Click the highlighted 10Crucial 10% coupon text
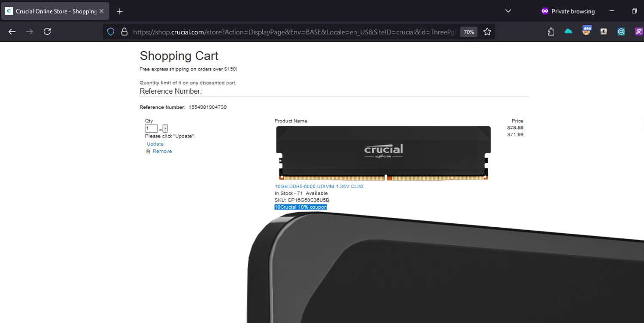644x323 pixels. pyautogui.click(x=301, y=207)
